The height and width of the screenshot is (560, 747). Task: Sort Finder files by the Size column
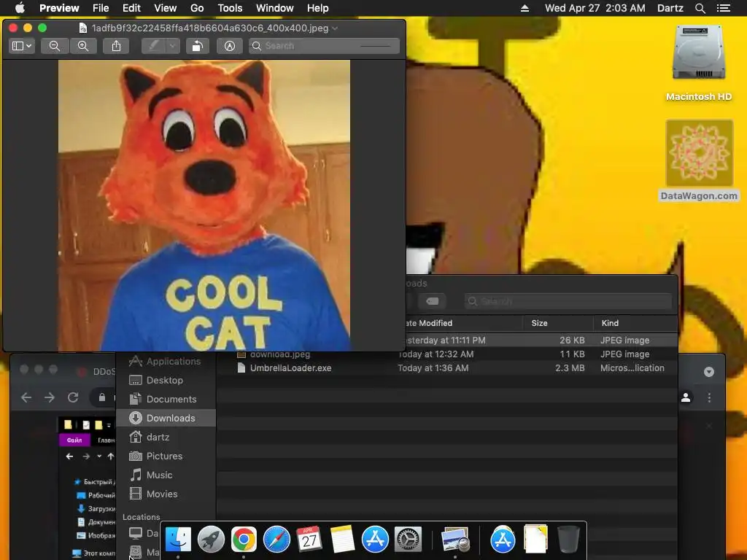[558, 323]
